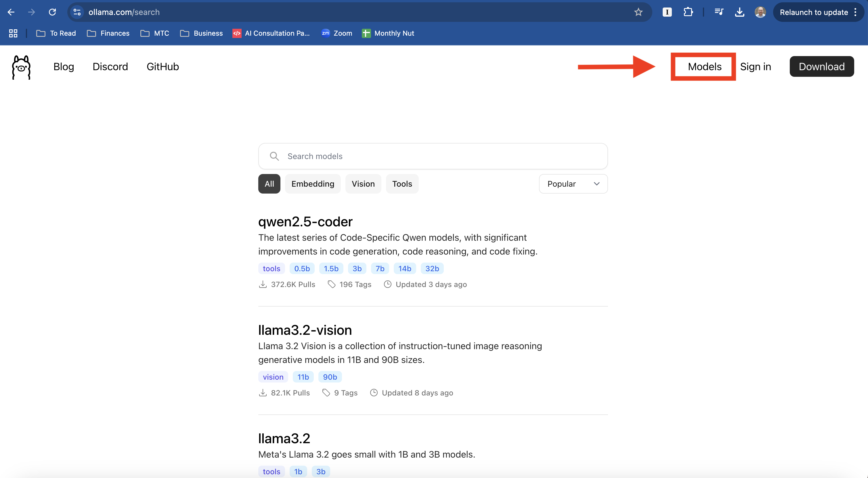Open the Blog link
This screenshot has height=478, width=868.
[64, 67]
